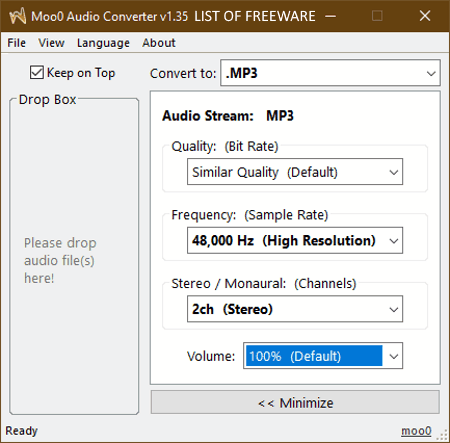Viewport: 450px width, 443px height.
Task: Click the Frequency: (Sample Rate) label
Action: [250, 215]
